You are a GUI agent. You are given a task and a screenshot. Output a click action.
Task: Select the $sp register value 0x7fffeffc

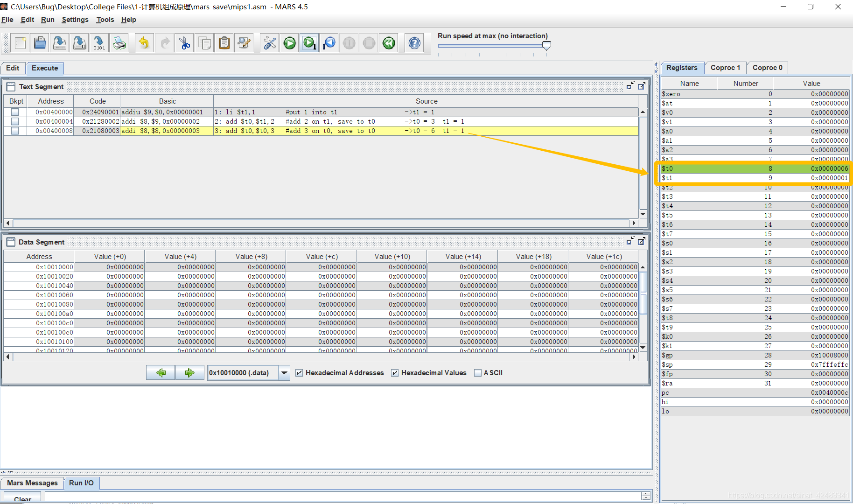pyautogui.click(x=811, y=364)
